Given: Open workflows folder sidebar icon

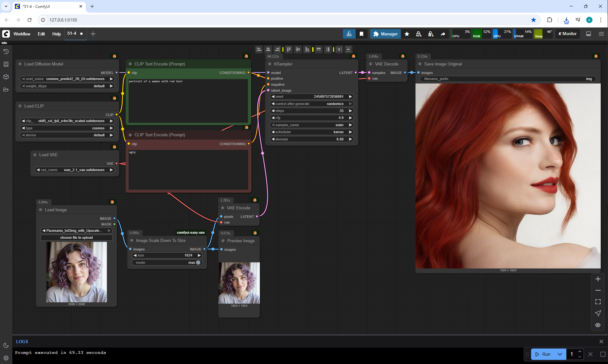Looking at the screenshot, I should [x=6, y=89].
